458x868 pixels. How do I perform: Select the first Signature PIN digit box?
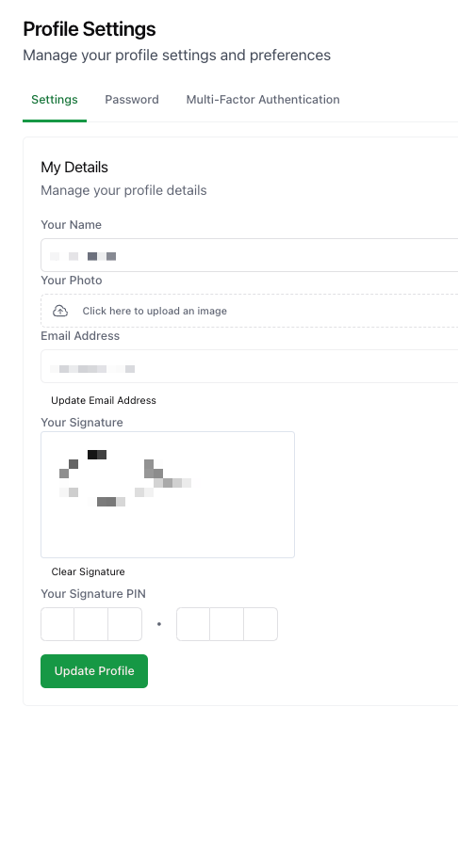pos(57,624)
